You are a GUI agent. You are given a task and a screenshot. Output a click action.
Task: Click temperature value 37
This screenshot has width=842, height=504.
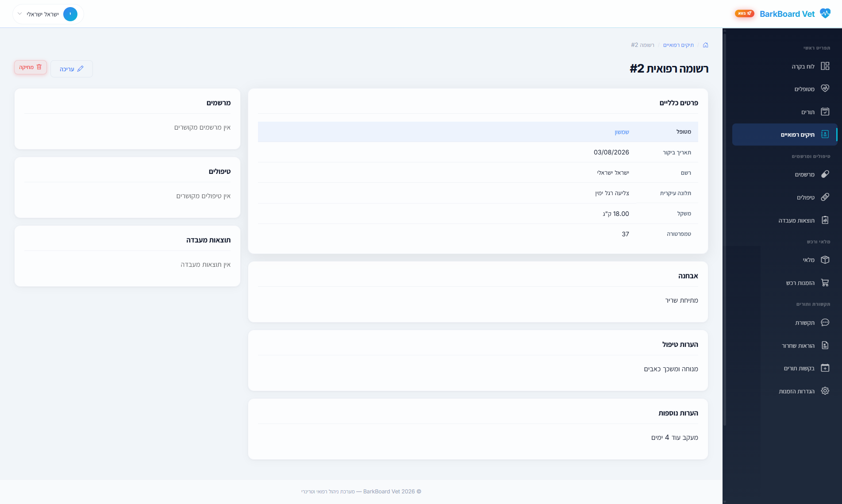(625, 234)
